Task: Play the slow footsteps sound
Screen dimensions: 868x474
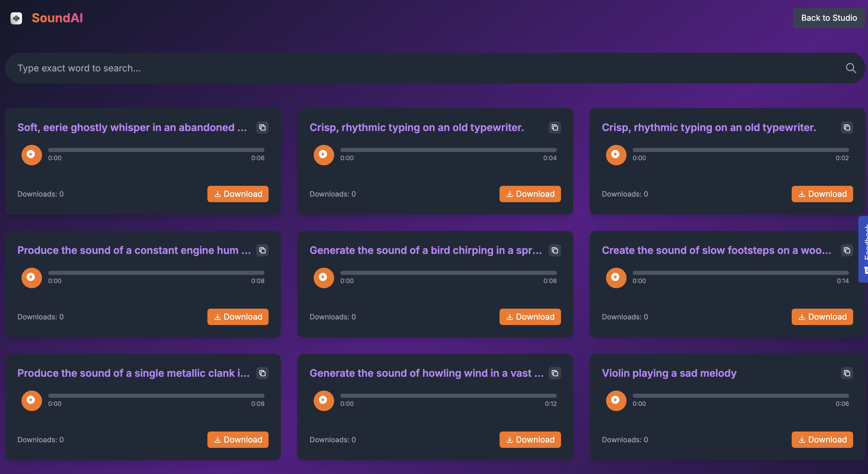Action: pyautogui.click(x=616, y=278)
